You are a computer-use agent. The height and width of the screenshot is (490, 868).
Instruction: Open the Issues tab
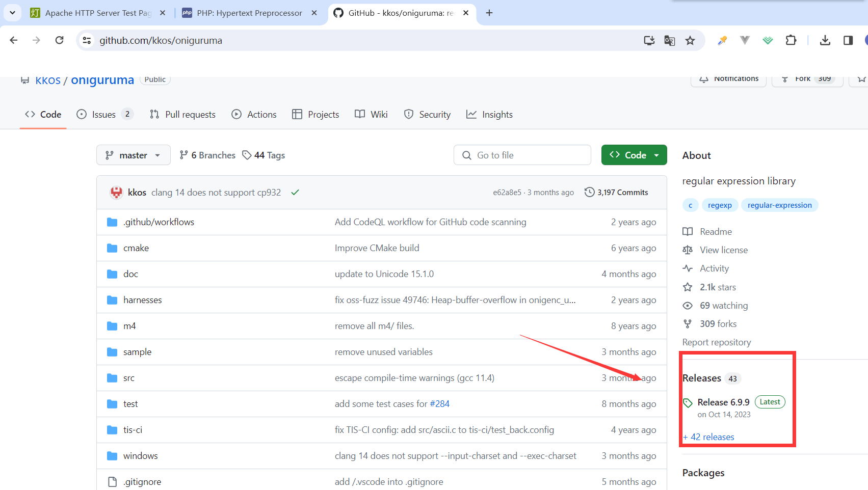click(x=104, y=115)
